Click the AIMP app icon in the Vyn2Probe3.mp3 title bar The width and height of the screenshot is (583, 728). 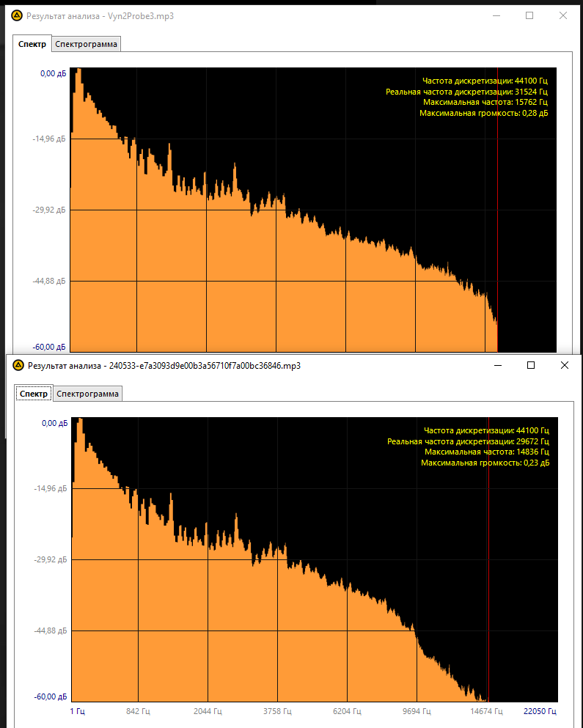[x=17, y=16]
